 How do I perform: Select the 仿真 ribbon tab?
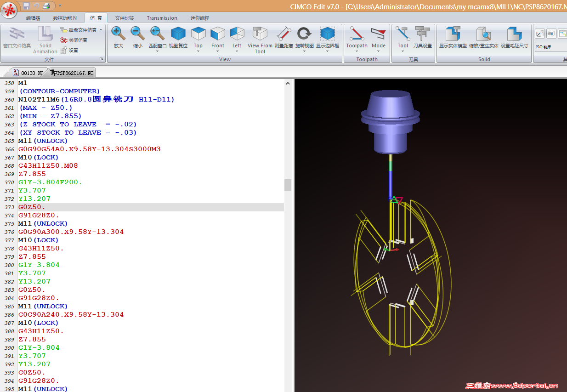coord(96,18)
